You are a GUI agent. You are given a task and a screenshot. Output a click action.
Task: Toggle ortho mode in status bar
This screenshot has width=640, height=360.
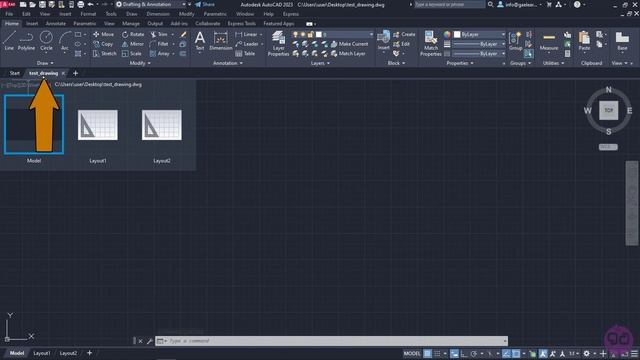click(x=464, y=353)
